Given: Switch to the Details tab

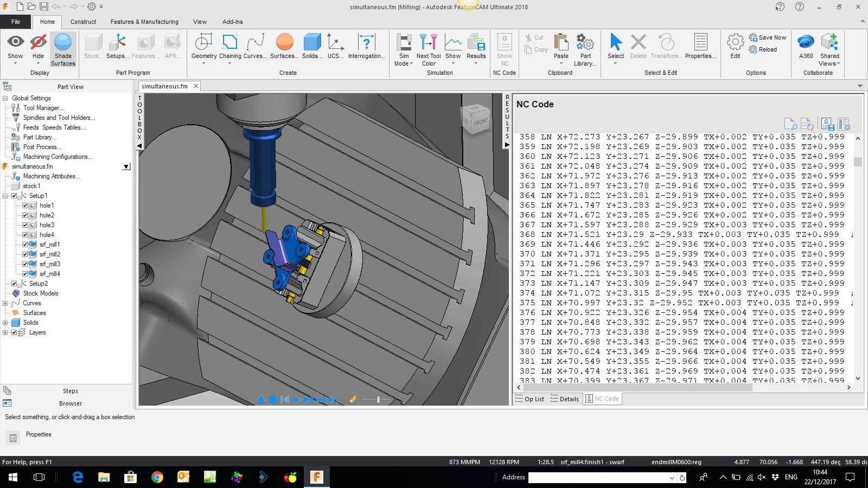Looking at the screenshot, I should [x=565, y=399].
